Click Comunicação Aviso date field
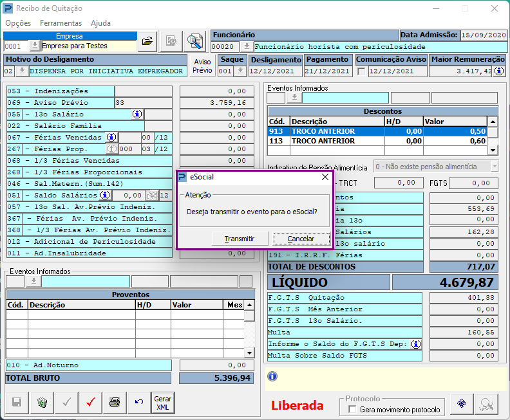This screenshot has width=510, height=420. 397,71
